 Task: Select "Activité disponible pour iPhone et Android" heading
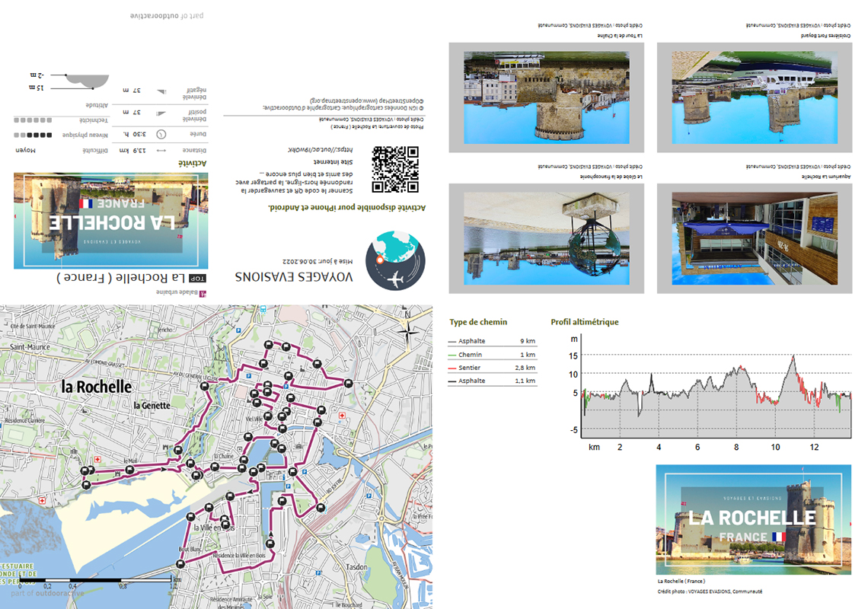(x=347, y=208)
